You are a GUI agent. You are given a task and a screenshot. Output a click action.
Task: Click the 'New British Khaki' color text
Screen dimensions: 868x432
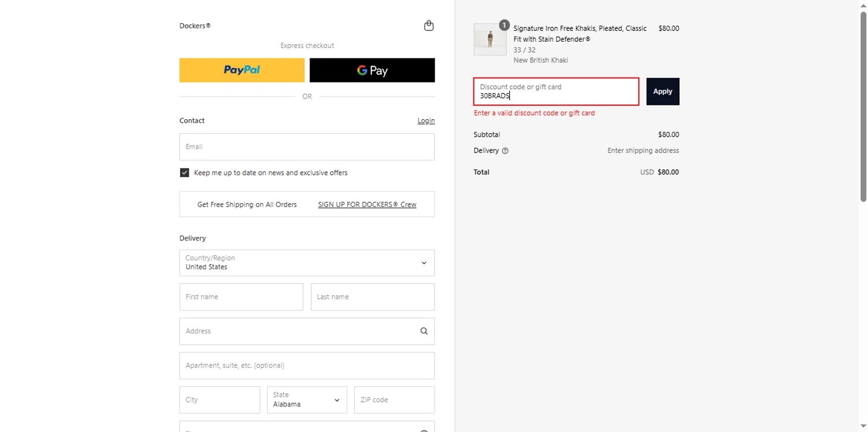point(540,60)
